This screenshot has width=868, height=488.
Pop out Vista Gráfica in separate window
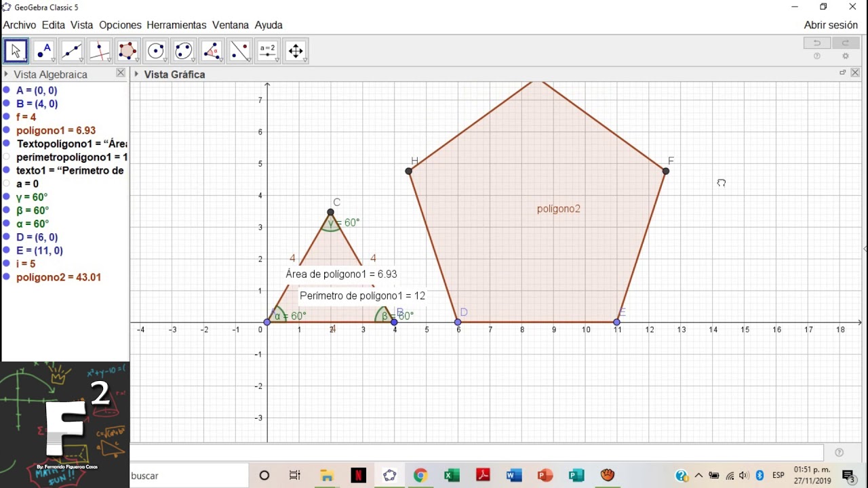pyautogui.click(x=843, y=73)
